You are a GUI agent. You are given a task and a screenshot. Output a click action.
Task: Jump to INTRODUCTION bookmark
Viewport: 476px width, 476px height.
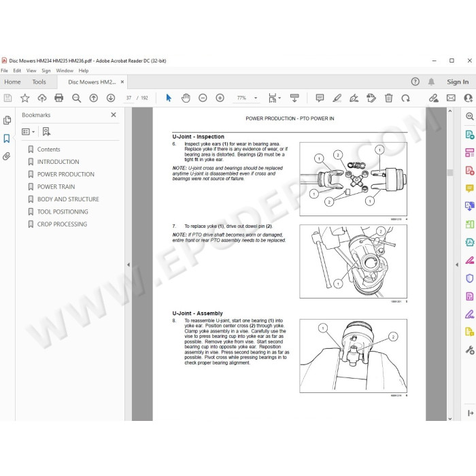coord(58,162)
